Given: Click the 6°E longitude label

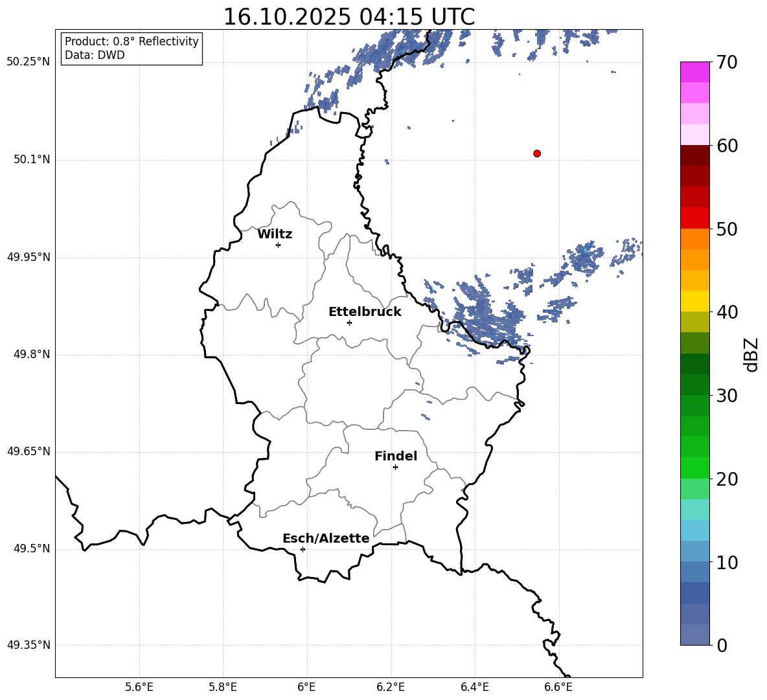Looking at the screenshot, I should click(306, 687).
